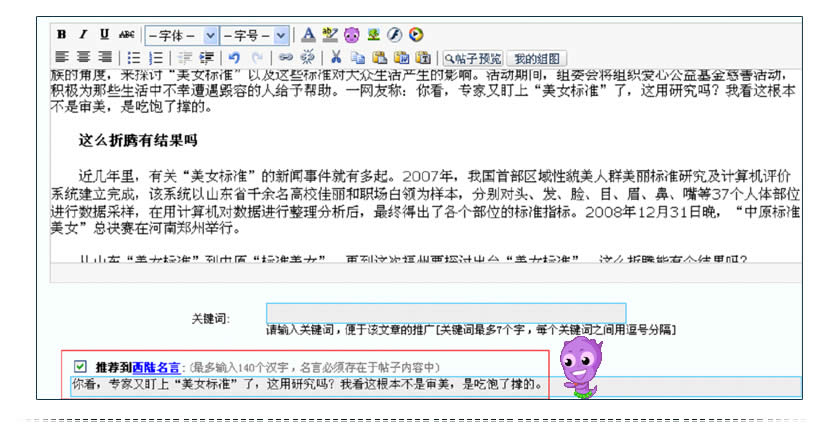Toggle underline formatting
This screenshot has width=814, height=438.
pos(104,34)
